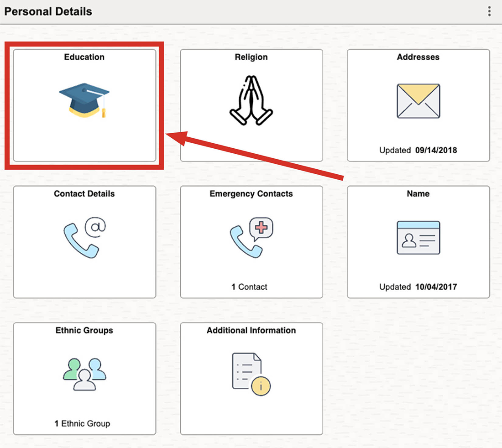
Task: Open the Contact Details tile title
Action: coord(84,193)
